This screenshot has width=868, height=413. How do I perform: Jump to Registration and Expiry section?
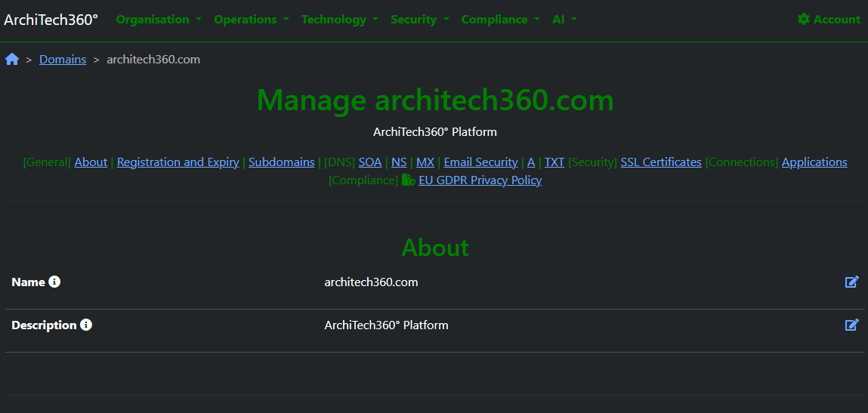tap(178, 162)
